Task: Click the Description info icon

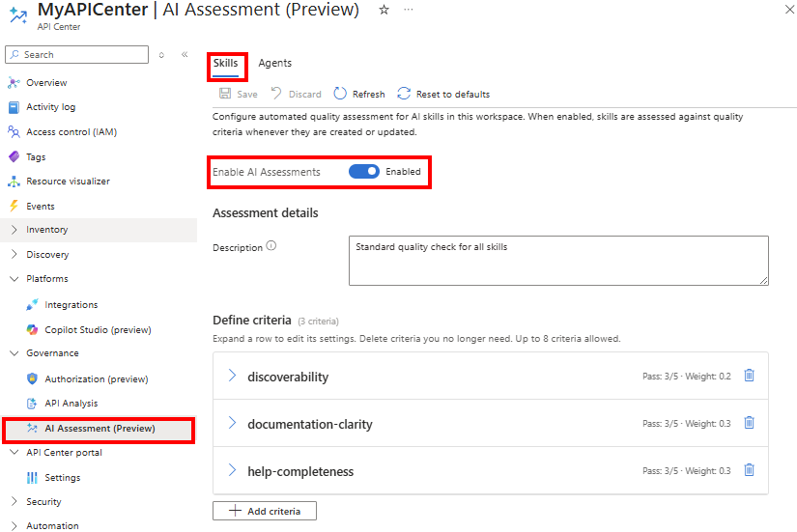Action: click(x=271, y=246)
